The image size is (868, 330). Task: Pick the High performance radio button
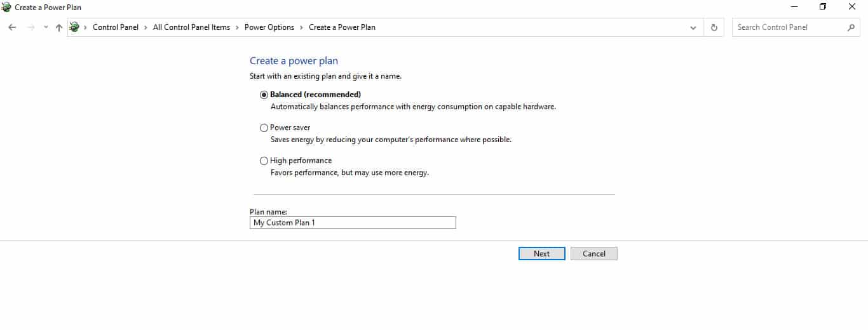tap(264, 161)
